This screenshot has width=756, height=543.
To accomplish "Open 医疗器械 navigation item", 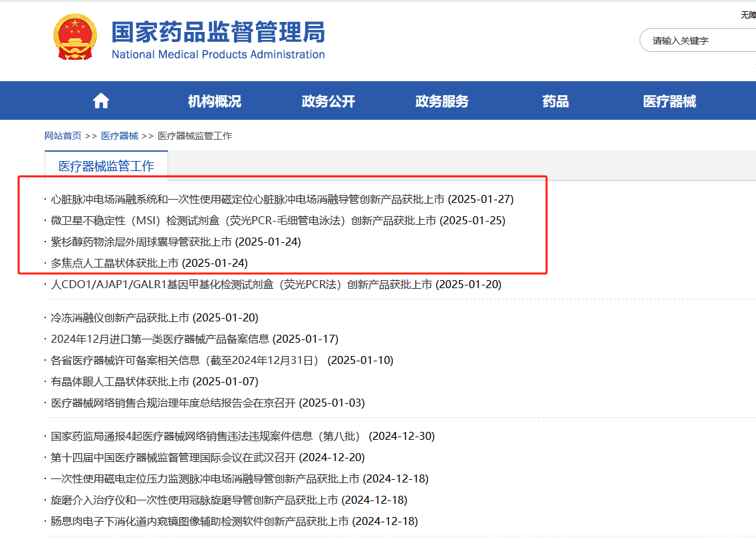I will tap(669, 101).
